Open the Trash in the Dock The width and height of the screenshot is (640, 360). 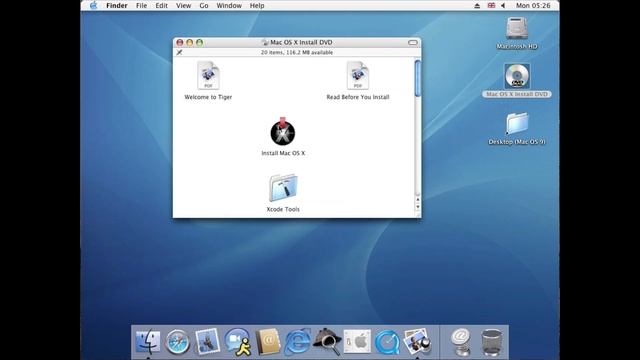(x=491, y=342)
